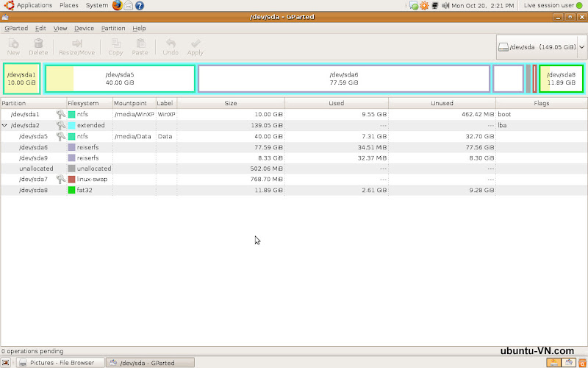Click the Paste partition toolbar icon

coord(140,47)
